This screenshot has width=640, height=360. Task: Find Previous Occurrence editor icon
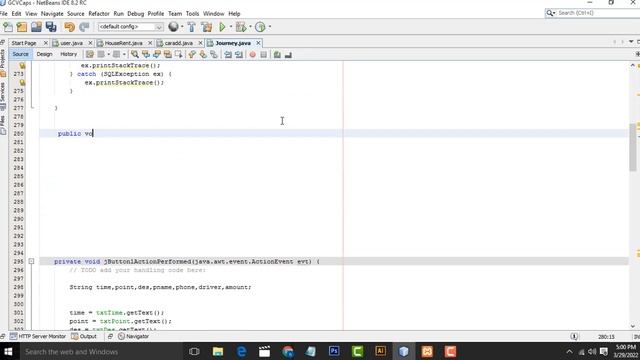tap(146, 55)
